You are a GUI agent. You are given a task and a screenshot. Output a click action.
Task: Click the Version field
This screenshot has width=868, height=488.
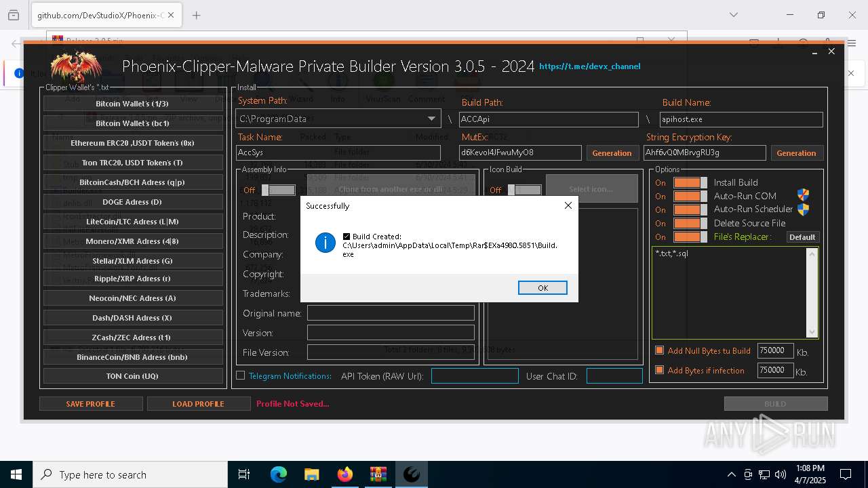coord(391,333)
